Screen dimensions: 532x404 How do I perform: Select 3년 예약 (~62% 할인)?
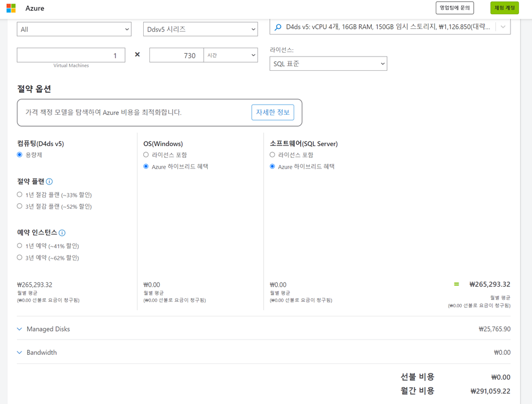point(20,257)
